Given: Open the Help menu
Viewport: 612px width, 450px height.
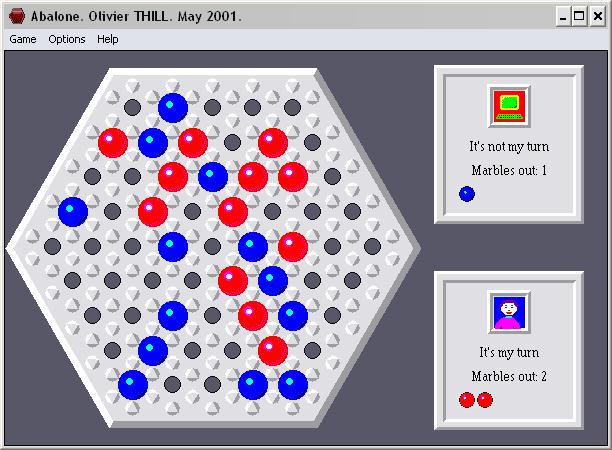Looking at the screenshot, I should tap(108, 39).
